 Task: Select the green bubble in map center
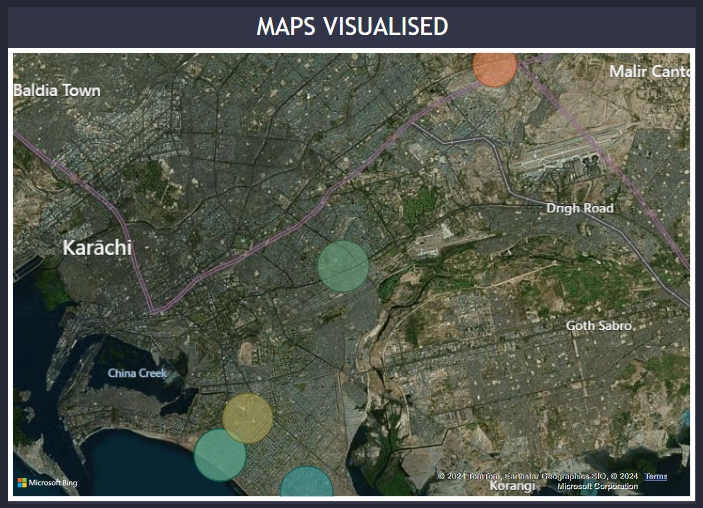point(343,265)
